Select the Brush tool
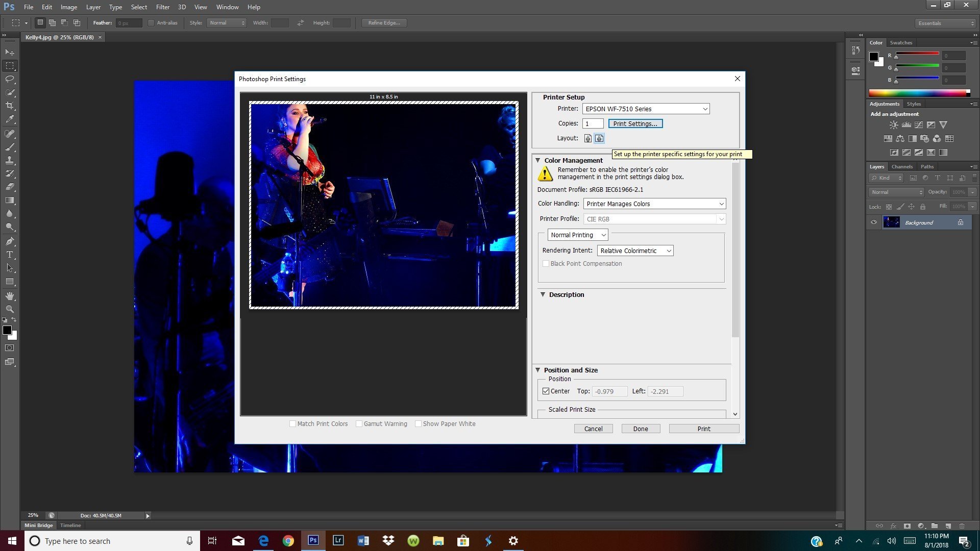 [x=10, y=147]
